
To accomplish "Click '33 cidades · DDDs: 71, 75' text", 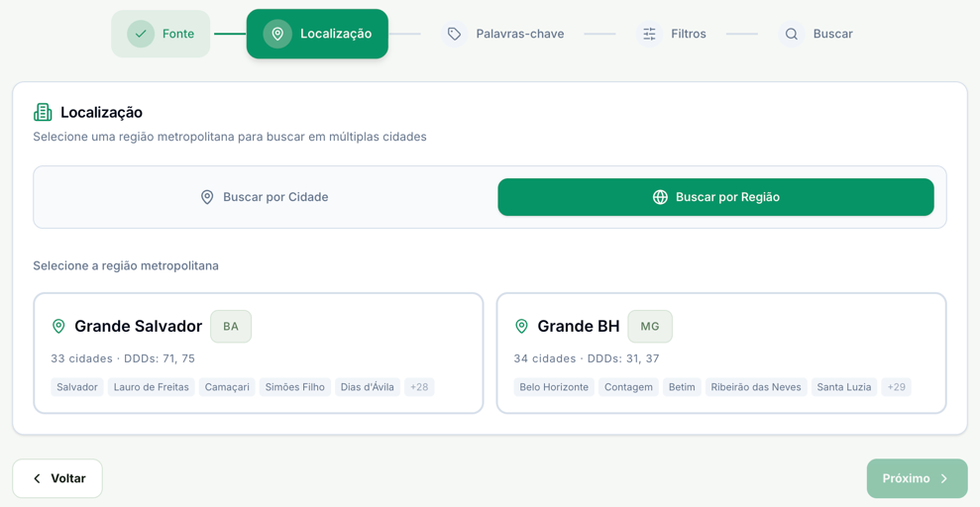I will click(x=123, y=359).
